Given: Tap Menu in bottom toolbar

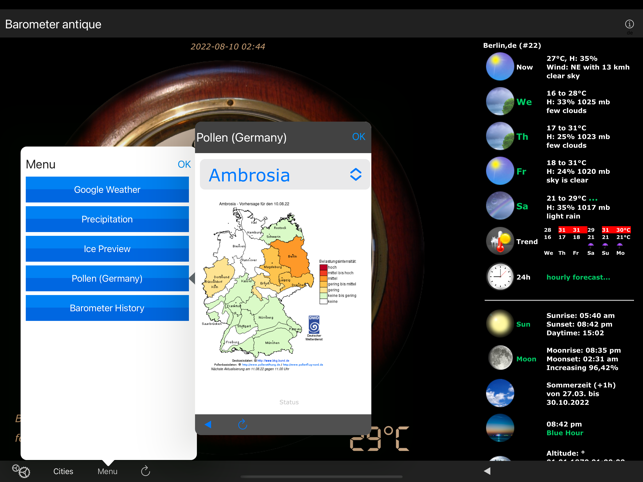Looking at the screenshot, I should point(107,471).
